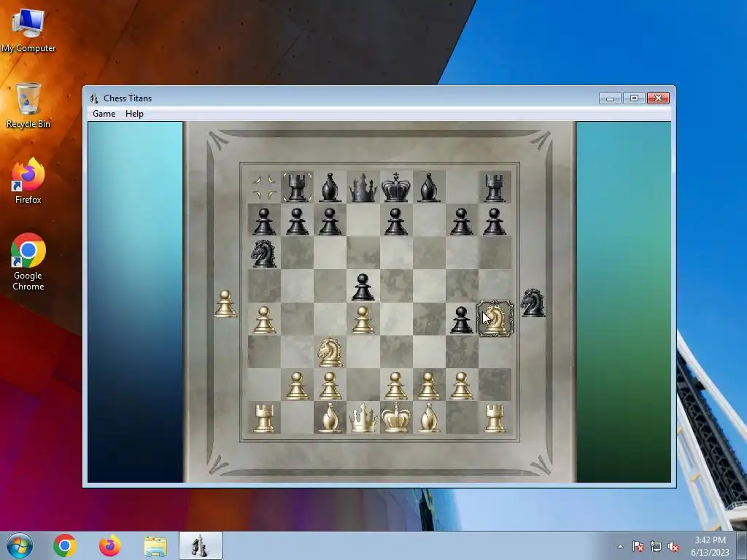Select the white queen on d1
Image resolution: width=747 pixels, height=560 pixels.
363,418
